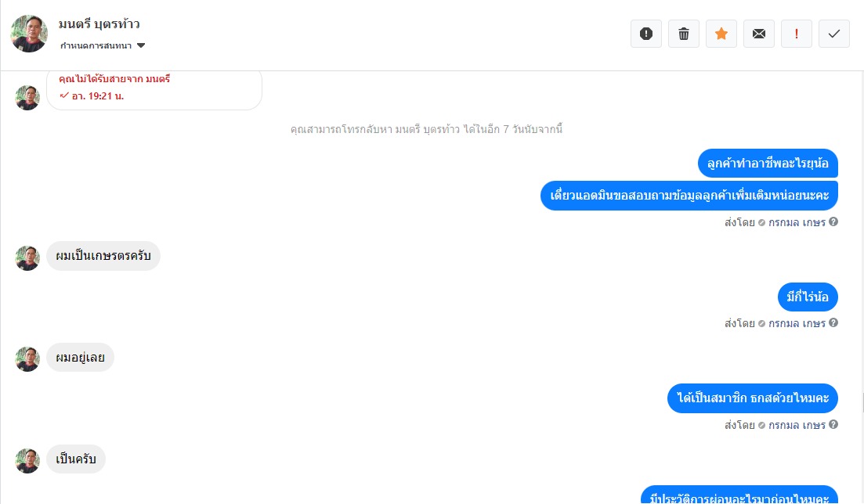Click the missed call bubble at 19:21

[x=154, y=90]
